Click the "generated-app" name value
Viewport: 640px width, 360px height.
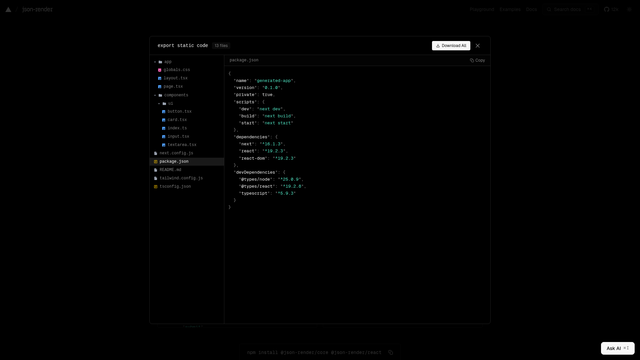(273, 81)
